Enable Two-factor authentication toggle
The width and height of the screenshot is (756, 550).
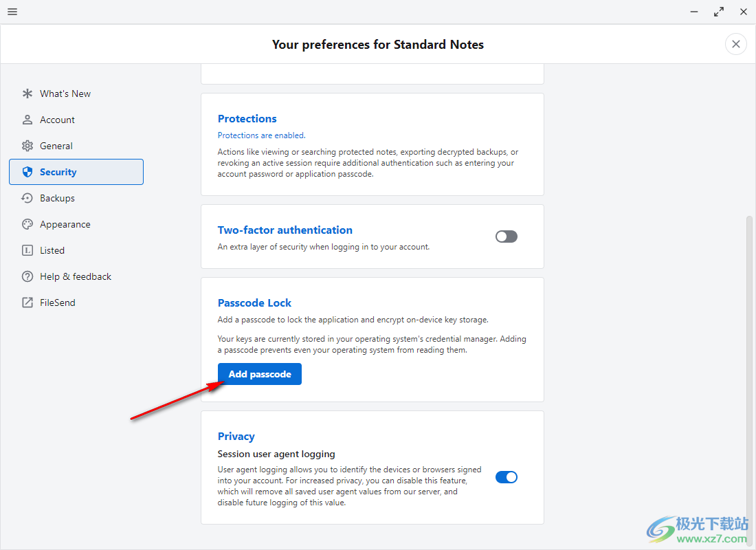(507, 236)
